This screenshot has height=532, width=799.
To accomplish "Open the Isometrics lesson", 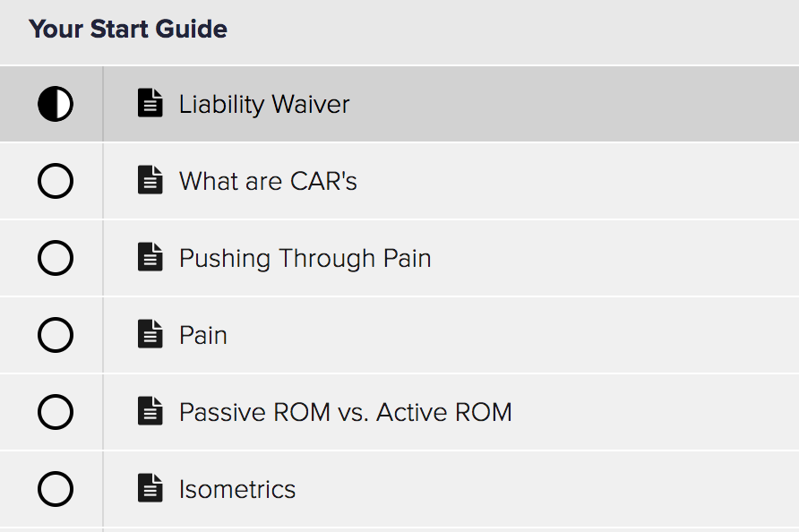I will 237,490.
